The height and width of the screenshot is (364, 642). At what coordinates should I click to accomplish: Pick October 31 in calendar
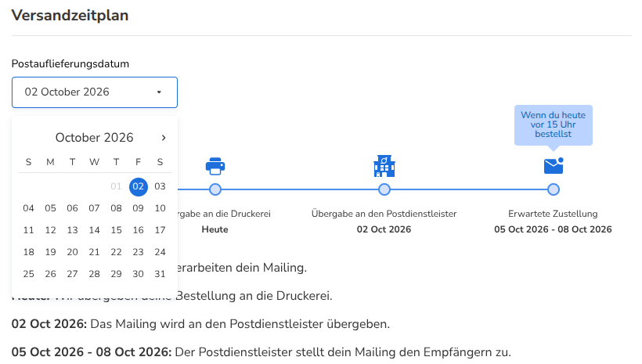[x=160, y=274]
